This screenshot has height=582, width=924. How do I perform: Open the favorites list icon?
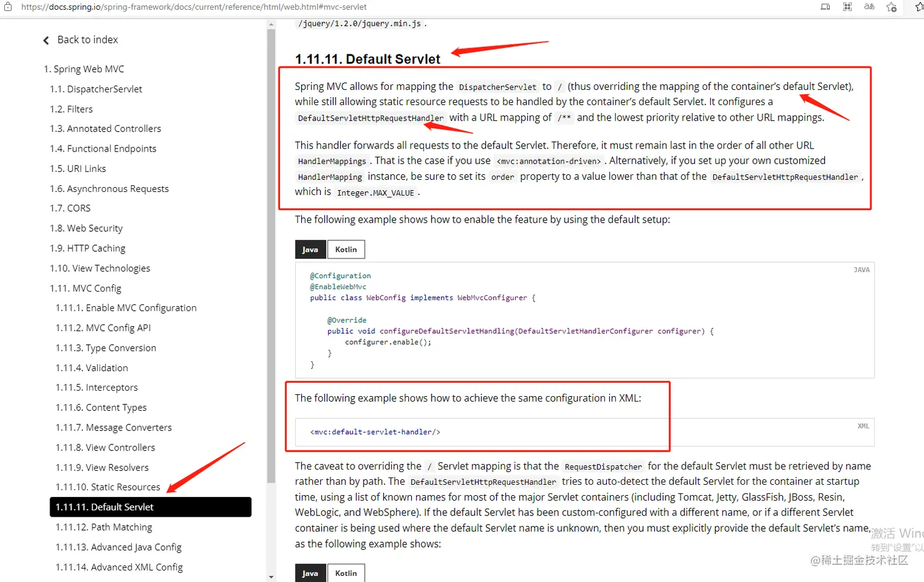coord(919,7)
